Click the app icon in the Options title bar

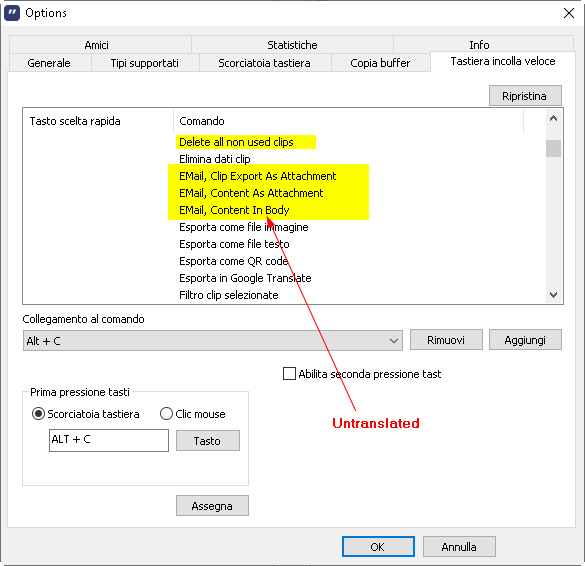tap(12, 13)
